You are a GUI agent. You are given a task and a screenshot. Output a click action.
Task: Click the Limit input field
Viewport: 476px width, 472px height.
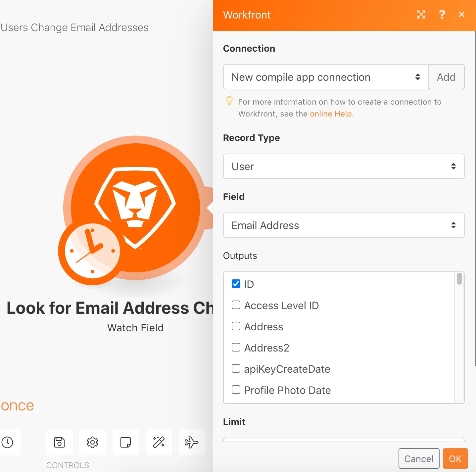click(x=344, y=439)
